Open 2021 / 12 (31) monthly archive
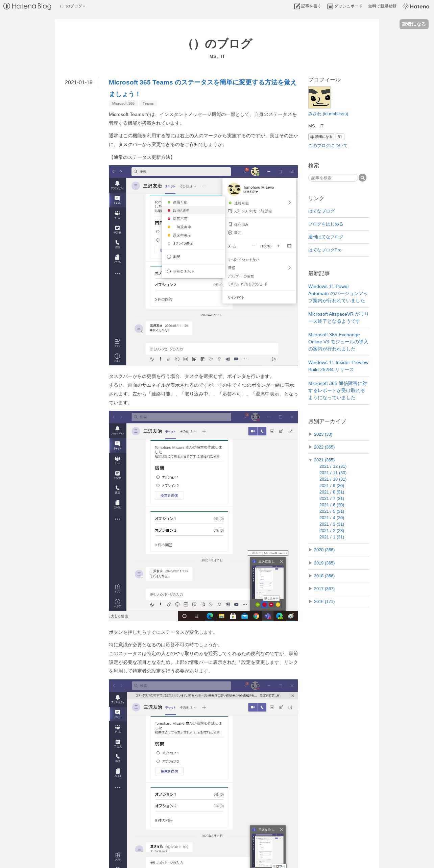This screenshot has width=434, height=868. click(x=333, y=466)
